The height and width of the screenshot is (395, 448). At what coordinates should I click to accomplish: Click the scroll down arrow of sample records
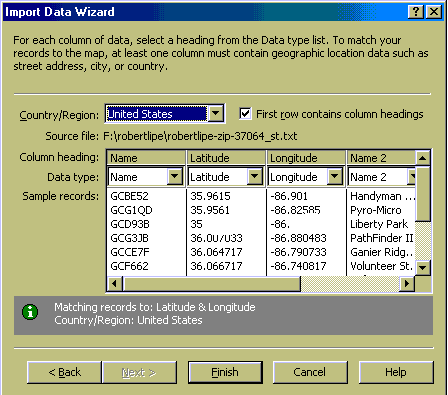pos(423,267)
